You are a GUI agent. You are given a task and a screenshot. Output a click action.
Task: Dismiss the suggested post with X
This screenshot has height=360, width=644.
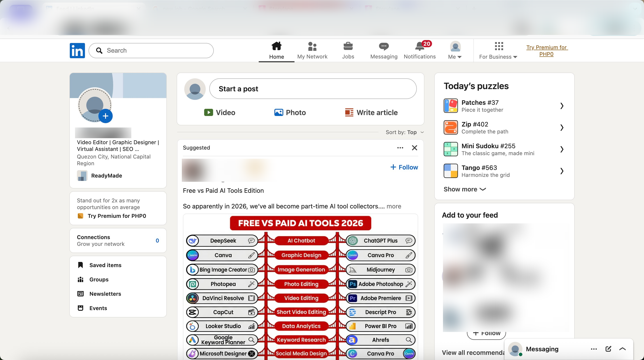tap(414, 148)
